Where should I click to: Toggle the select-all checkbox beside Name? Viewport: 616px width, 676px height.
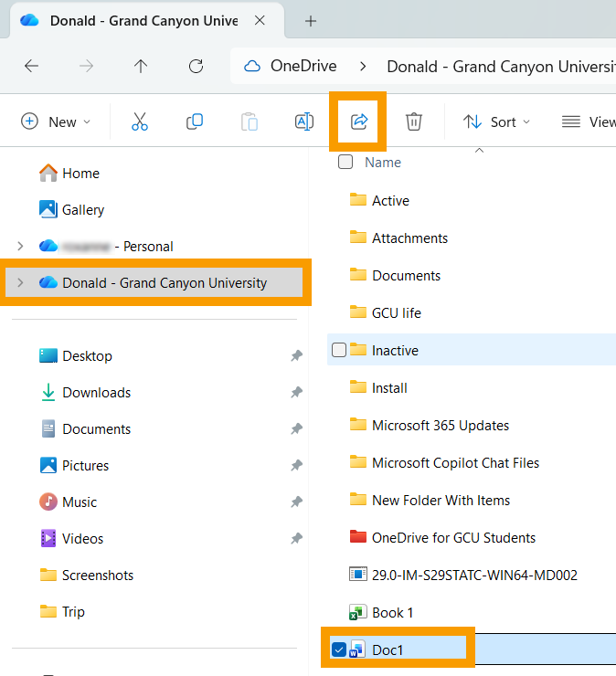click(345, 162)
